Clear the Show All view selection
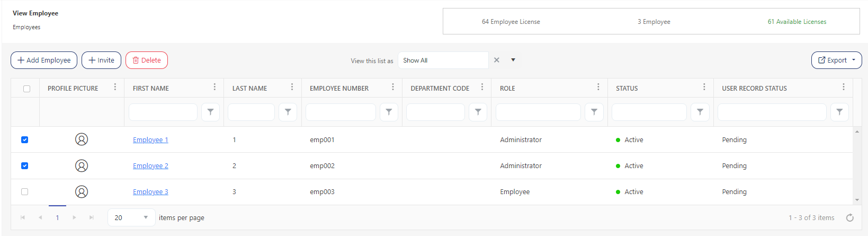The height and width of the screenshot is (236, 868). [496, 60]
